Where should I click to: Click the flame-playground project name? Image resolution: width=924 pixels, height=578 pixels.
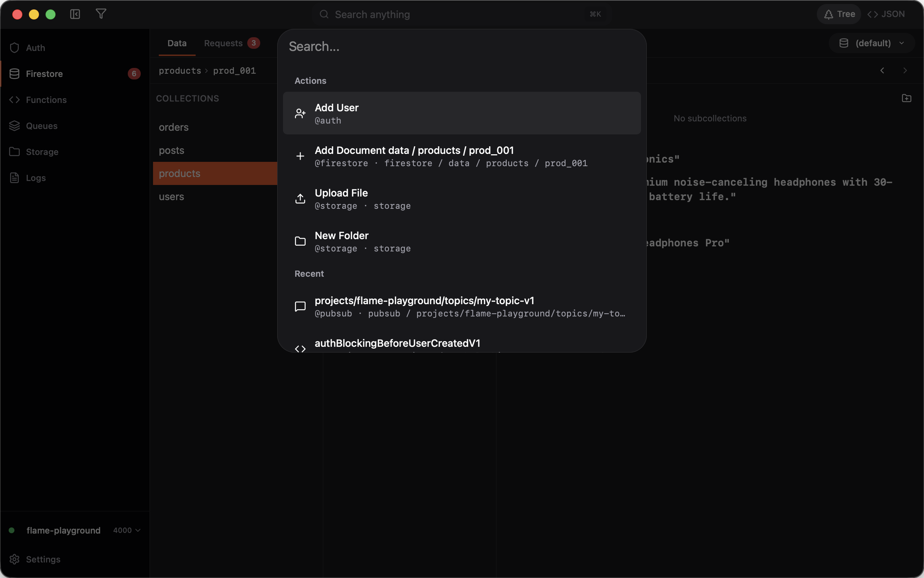pyautogui.click(x=64, y=530)
